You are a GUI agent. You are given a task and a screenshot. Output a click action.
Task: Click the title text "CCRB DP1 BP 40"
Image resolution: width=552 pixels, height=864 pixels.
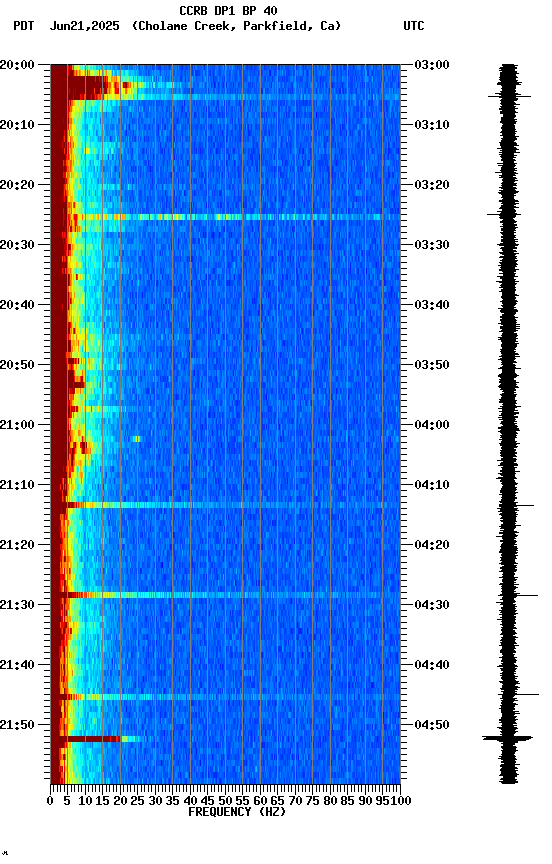point(228,11)
